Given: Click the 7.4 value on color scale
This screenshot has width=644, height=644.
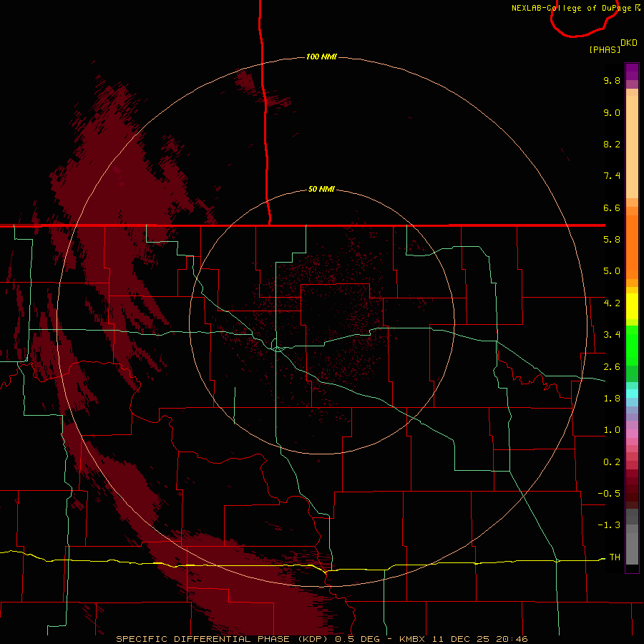Looking at the screenshot, I should point(612,176).
